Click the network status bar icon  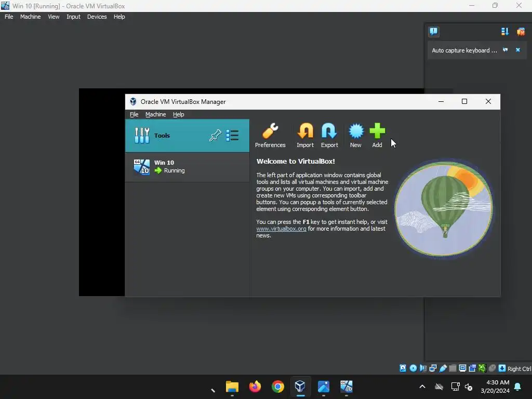point(433,368)
